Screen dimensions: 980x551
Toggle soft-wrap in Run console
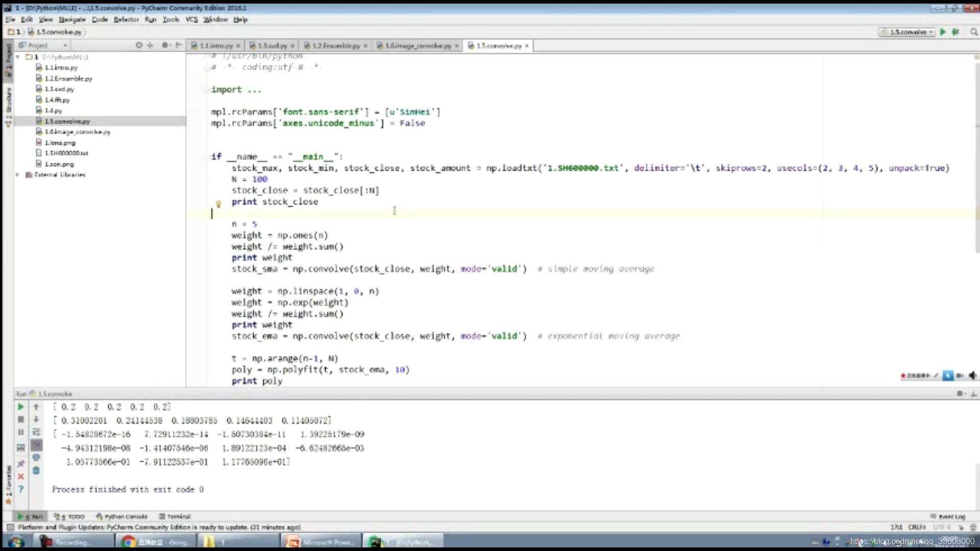coord(36,432)
